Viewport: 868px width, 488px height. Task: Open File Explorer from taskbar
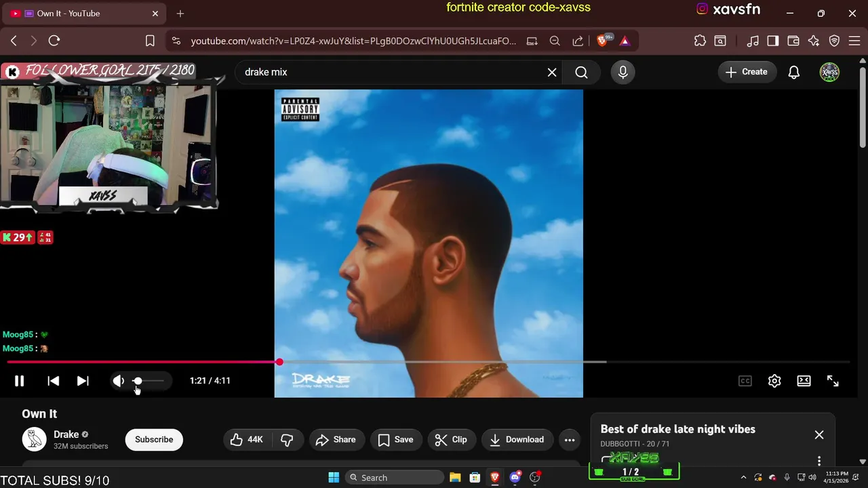pyautogui.click(x=455, y=478)
